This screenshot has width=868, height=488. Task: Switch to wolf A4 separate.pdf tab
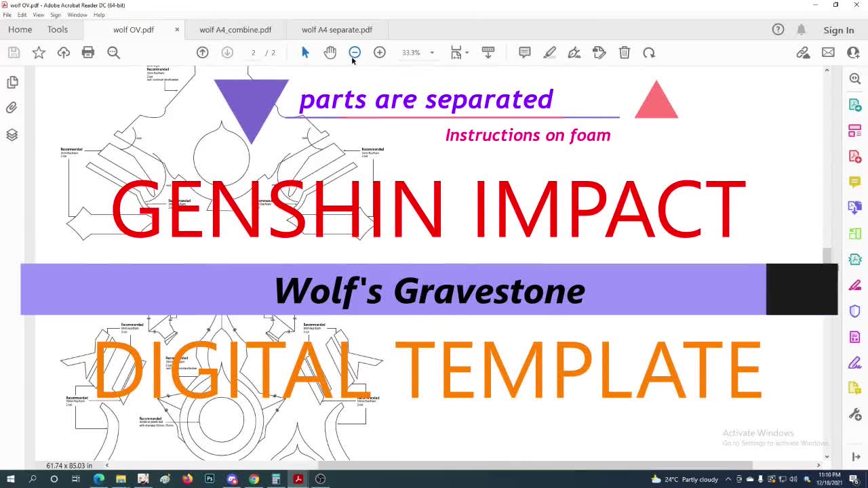pyautogui.click(x=337, y=30)
